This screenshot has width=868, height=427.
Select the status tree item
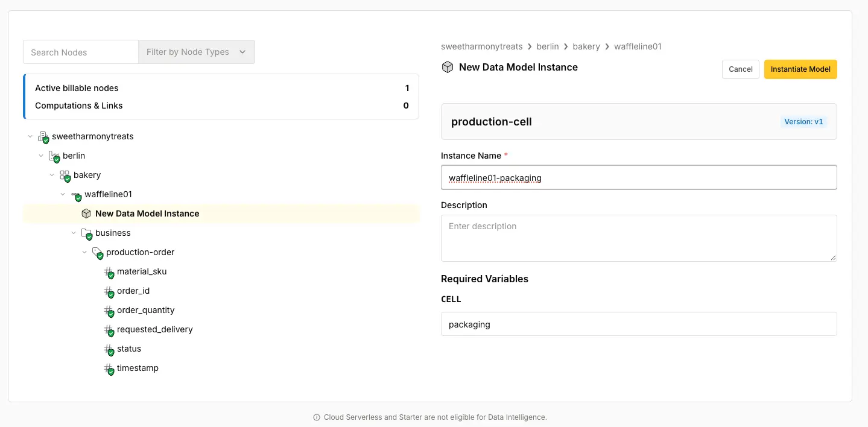129,349
